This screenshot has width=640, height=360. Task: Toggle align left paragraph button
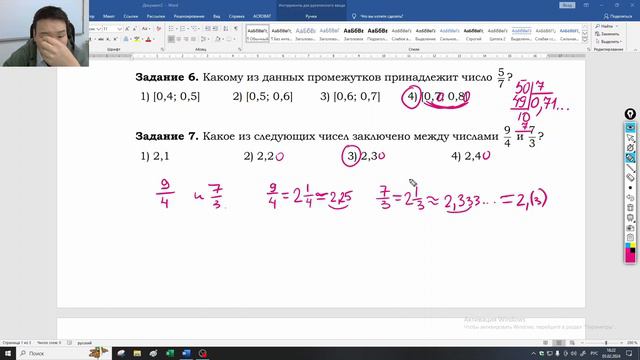pos(171,39)
